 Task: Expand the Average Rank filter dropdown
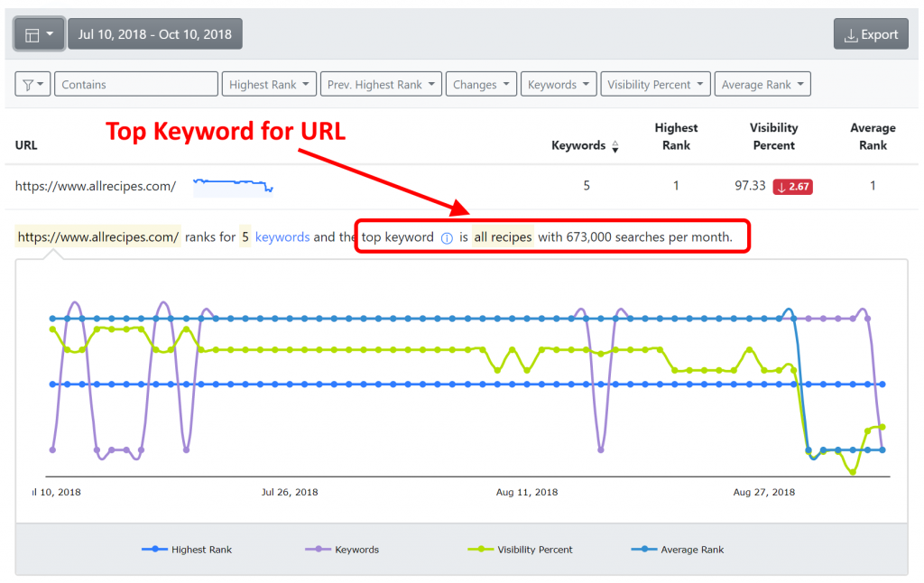pos(762,84)
